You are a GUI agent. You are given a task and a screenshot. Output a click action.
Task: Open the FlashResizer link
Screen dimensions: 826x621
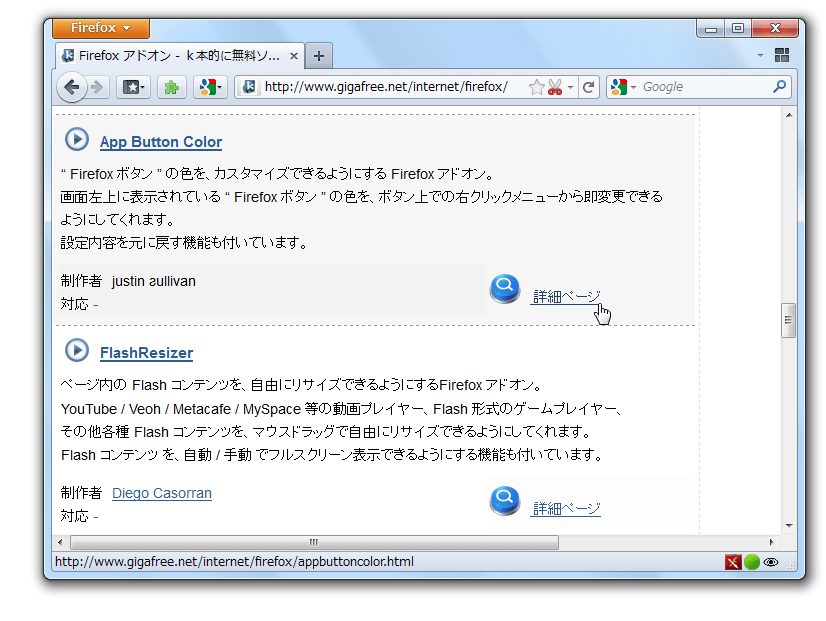[x=146, y=353]
